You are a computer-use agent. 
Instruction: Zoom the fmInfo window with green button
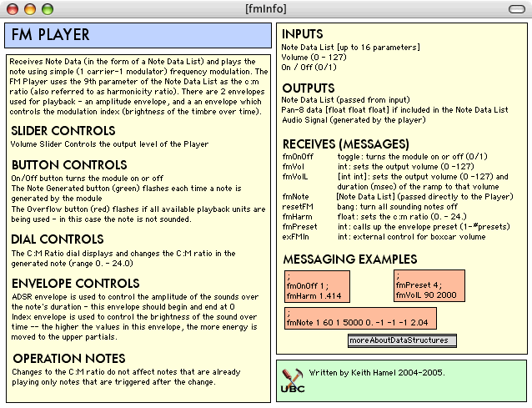[47, 9]
